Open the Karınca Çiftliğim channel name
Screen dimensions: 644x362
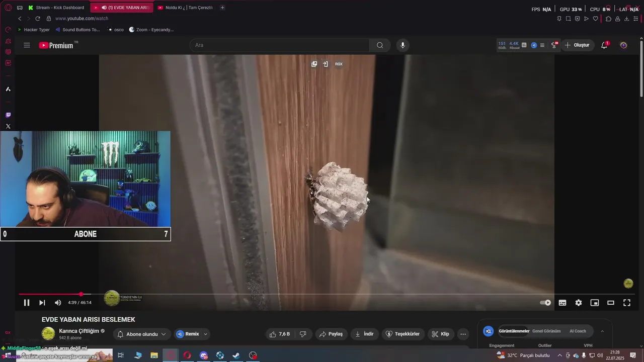coord(79,331)
